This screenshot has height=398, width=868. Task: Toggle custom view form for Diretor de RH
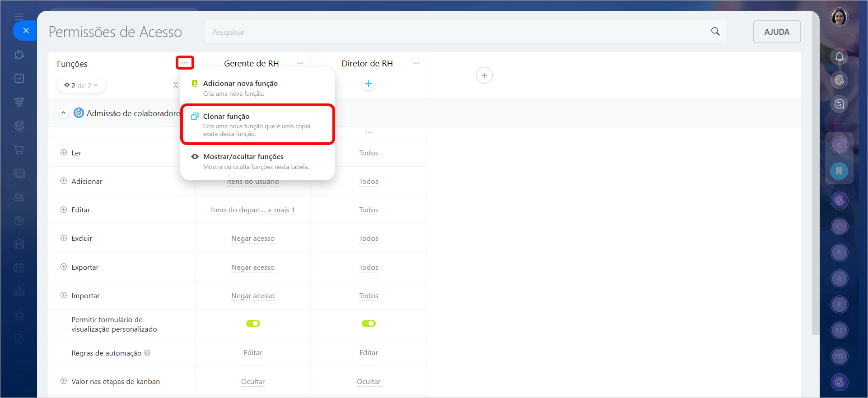pyautogui.click(x=369, y=323)
